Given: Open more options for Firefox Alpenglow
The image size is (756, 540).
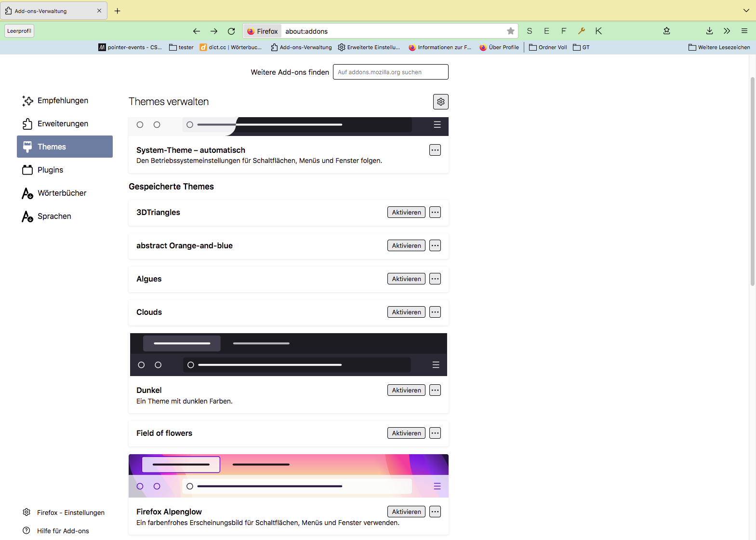Looking at the screenshot, I should pyautogui.click(x=435, y=512).
